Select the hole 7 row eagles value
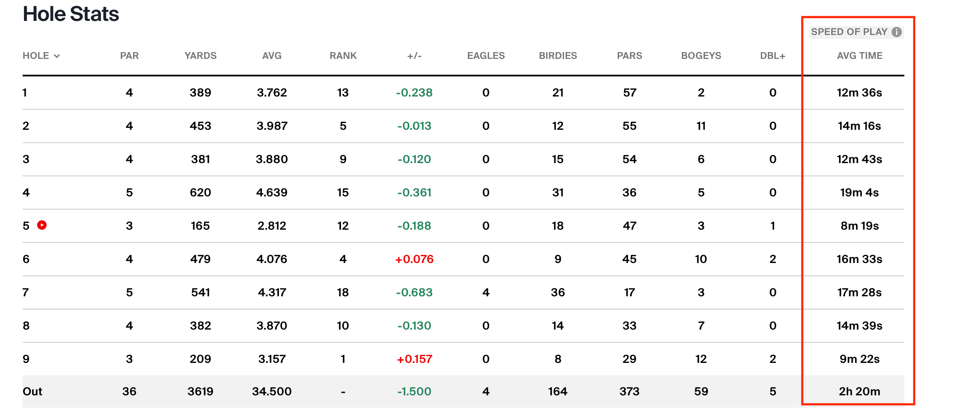The width and height of the screenshot is (980, 409). click(486, 292)
